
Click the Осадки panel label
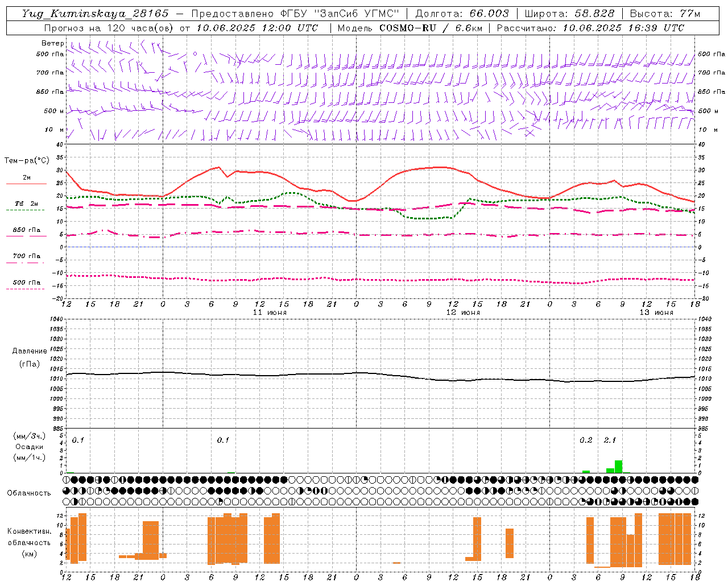[x=30, y=447]
